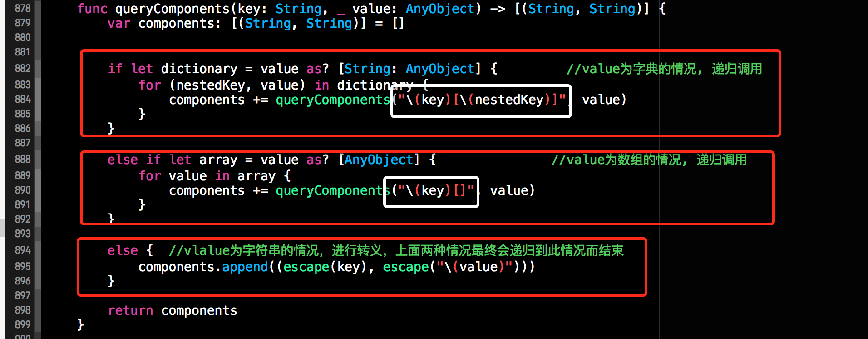Click line number 878 in the gutter
The height and width of the screenshot is (339, 868).
(22, 9)
